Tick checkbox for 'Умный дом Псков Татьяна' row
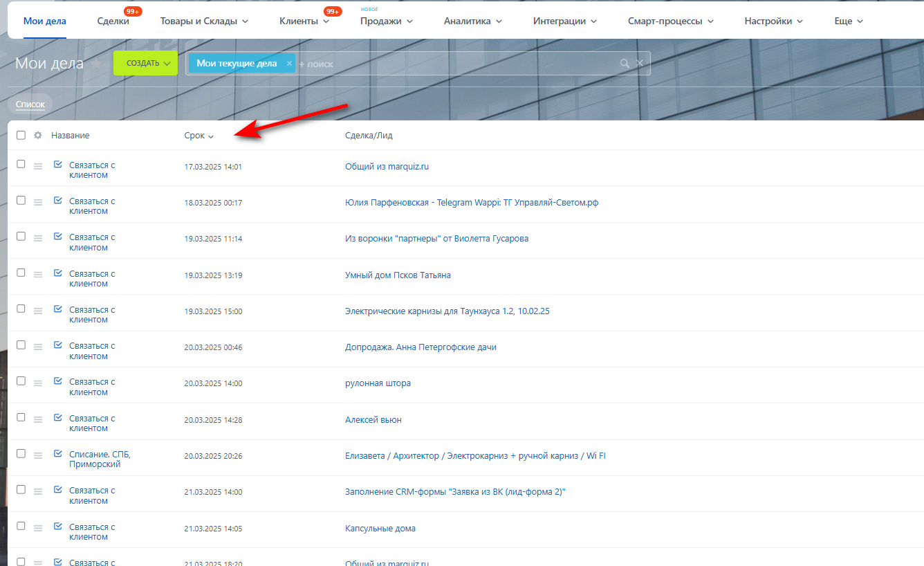 tap(21, 273)
